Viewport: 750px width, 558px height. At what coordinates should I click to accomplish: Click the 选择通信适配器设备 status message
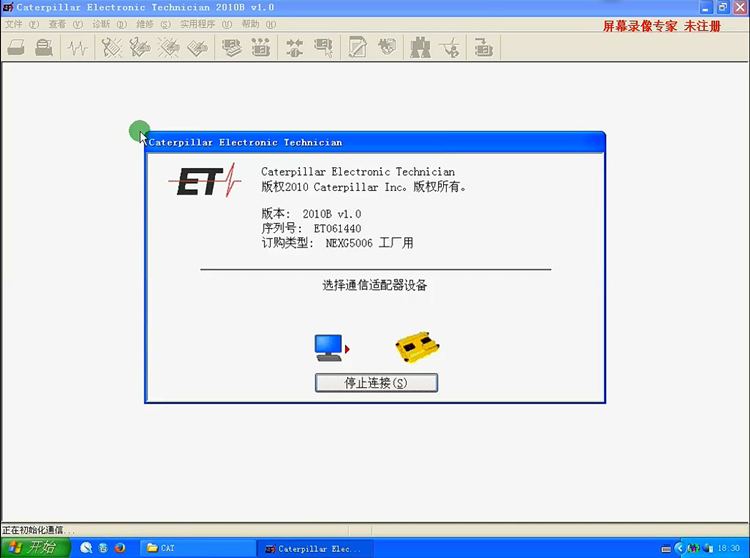[375, 285]
